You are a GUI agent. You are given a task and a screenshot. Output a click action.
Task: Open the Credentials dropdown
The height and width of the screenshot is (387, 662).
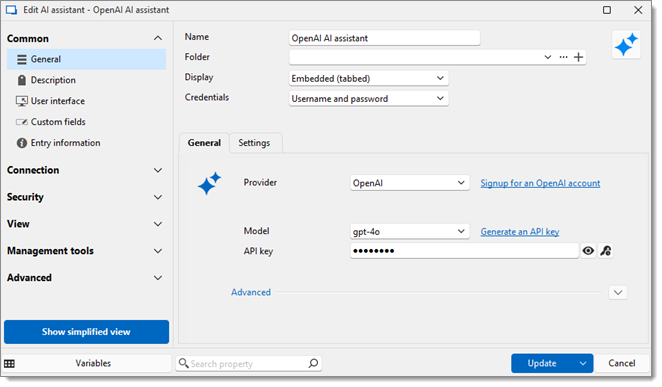click(x=369, y=99)
